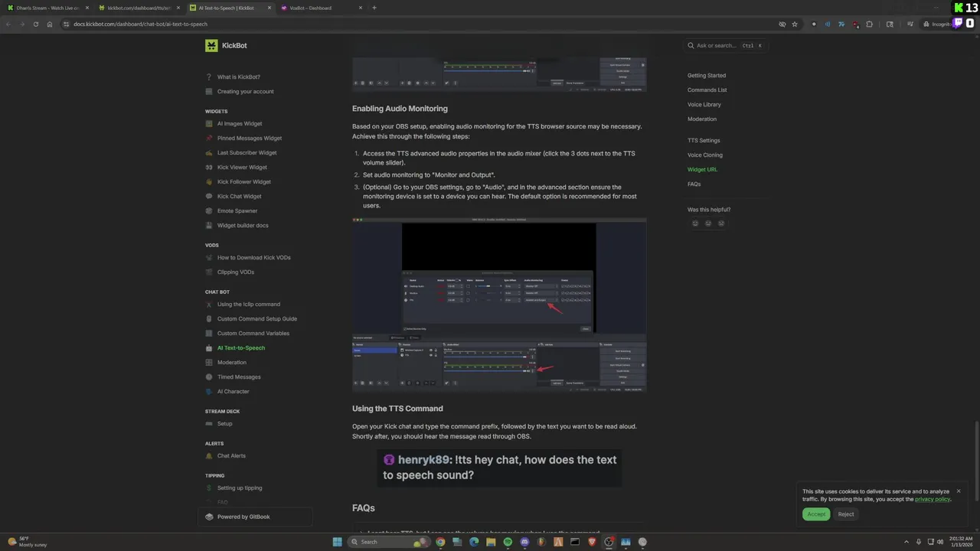Jump to Commands List section
Image resolution: width=980 pixels, height=551 pixels.
[x=707, y=90]
